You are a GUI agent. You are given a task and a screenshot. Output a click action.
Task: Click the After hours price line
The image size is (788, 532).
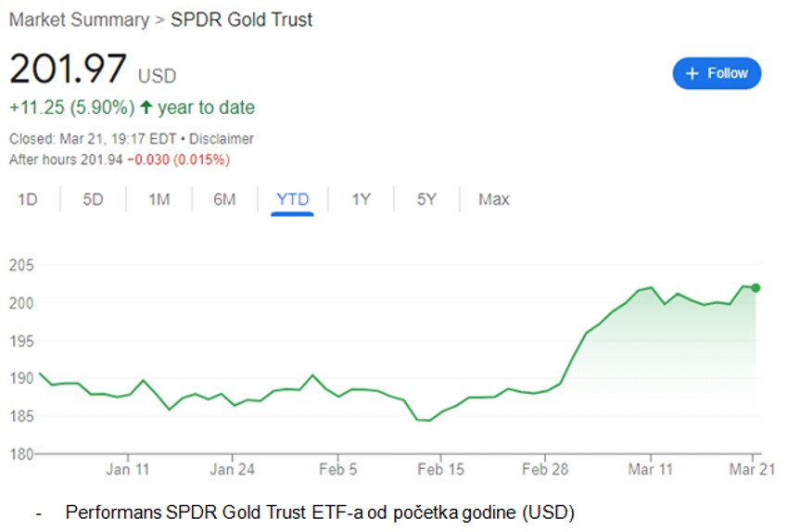[x=119, y=159]
